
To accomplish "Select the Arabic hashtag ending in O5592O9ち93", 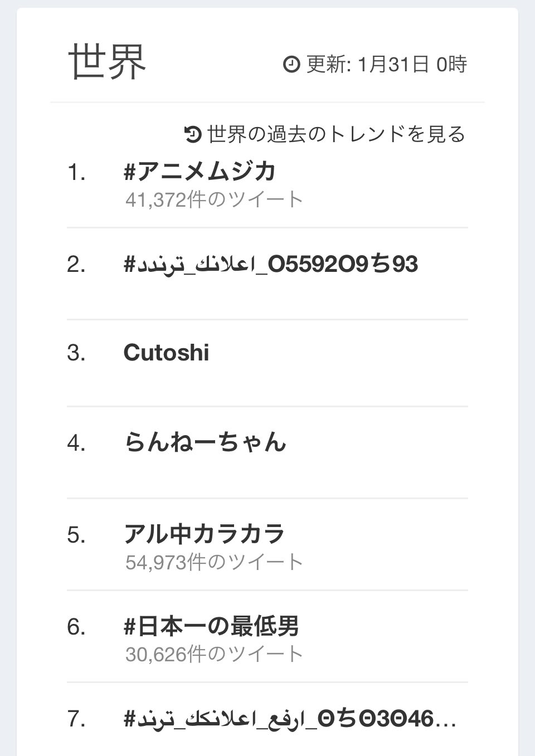I will 270,264.
